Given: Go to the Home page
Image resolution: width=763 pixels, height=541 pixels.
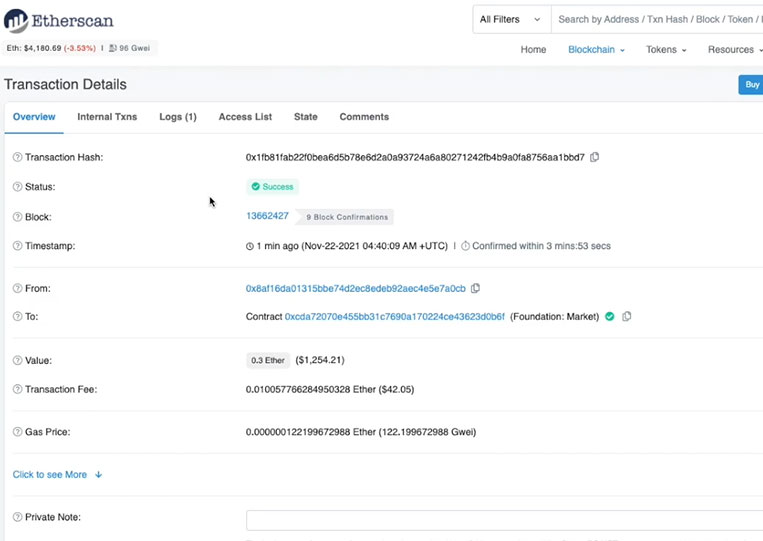Looking at the screenshot, I should point(533,50).
